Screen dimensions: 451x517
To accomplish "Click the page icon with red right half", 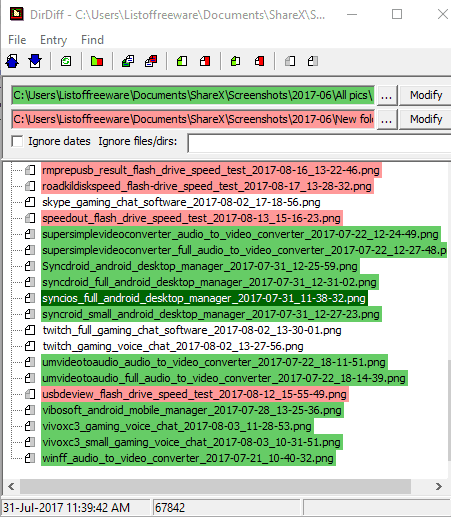I will [x=205, y=61].
